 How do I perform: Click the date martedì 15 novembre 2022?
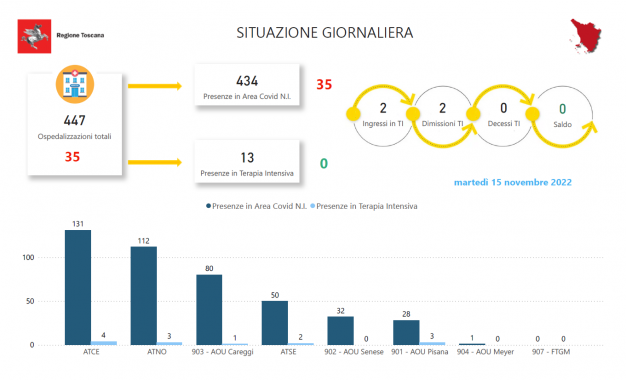tap(513, 182)
